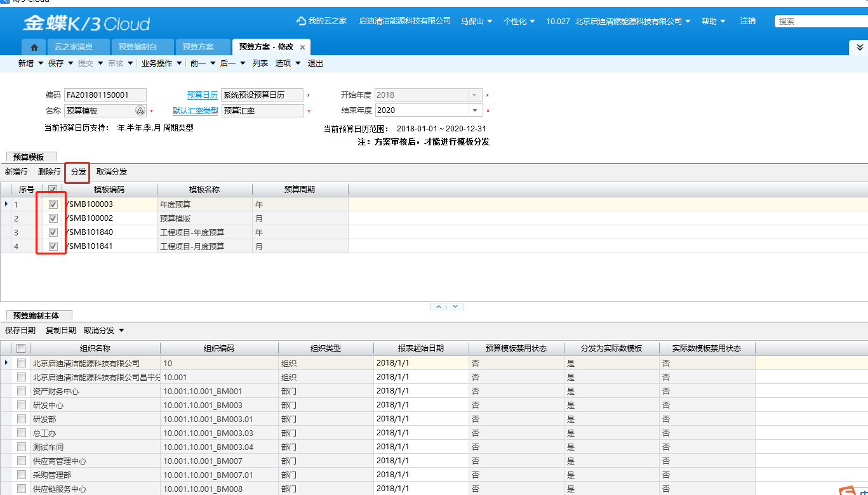Click the 报表起始日期 column header

pyautogui.click(x=421, y=348)
